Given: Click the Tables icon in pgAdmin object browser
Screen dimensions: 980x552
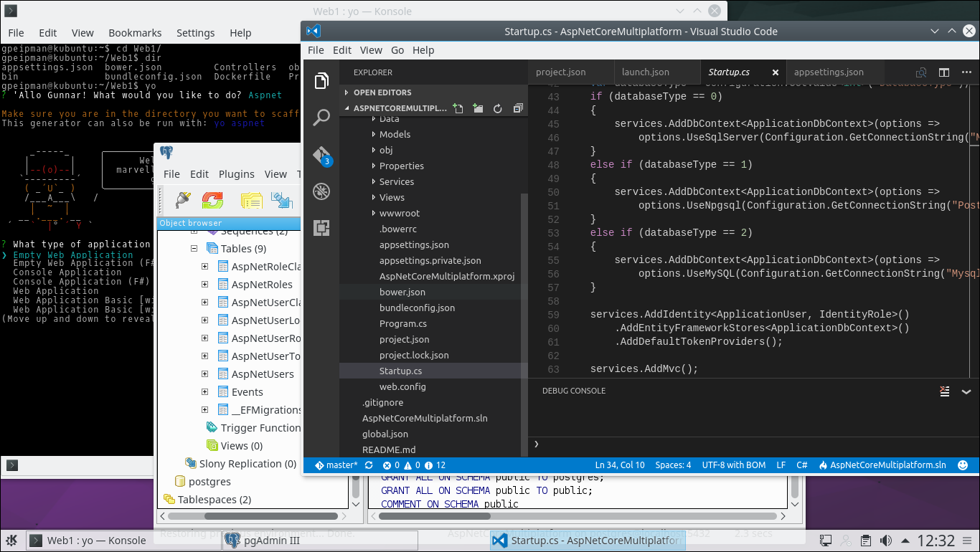Looking at the screenshot, I should pos(212,249).
